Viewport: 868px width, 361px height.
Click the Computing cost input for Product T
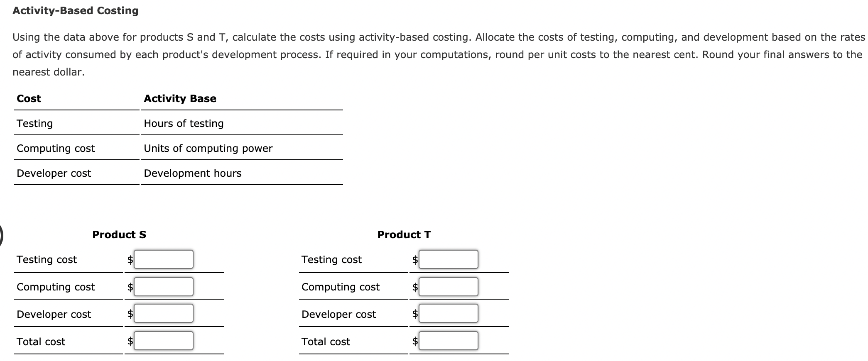coord(448,286)
